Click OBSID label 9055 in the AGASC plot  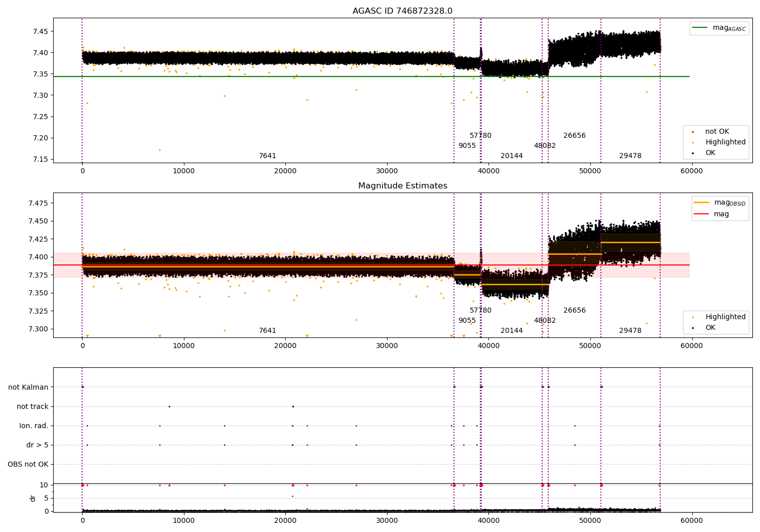click(467, 146)
